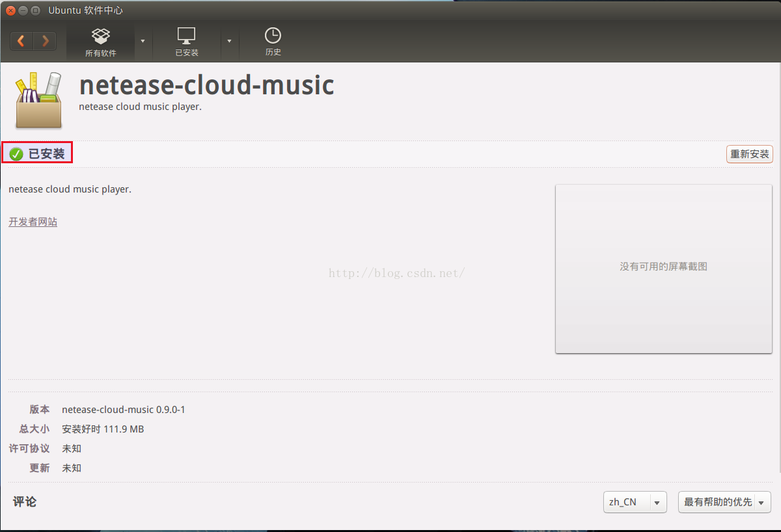Maximize the Ubuntu 软件中心 window
781x532 pixels.
pos(35,10)
